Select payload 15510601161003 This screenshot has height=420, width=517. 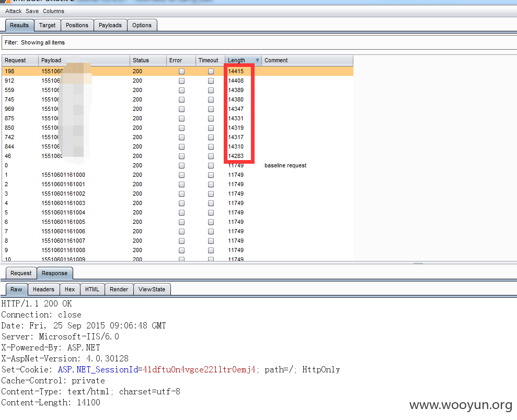pyautogui.click(x=63, y=203)
